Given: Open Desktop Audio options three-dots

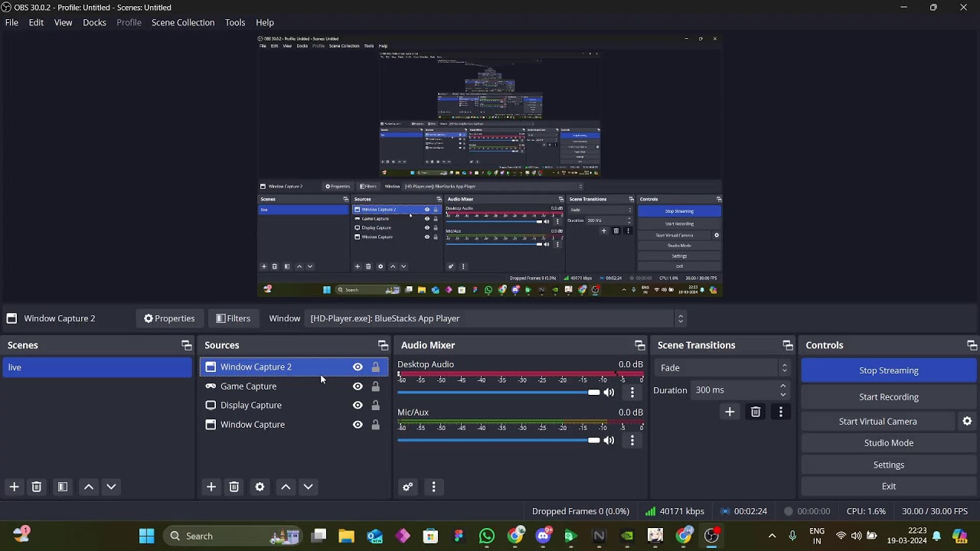Looking at the screenshot, I should 632,393.
